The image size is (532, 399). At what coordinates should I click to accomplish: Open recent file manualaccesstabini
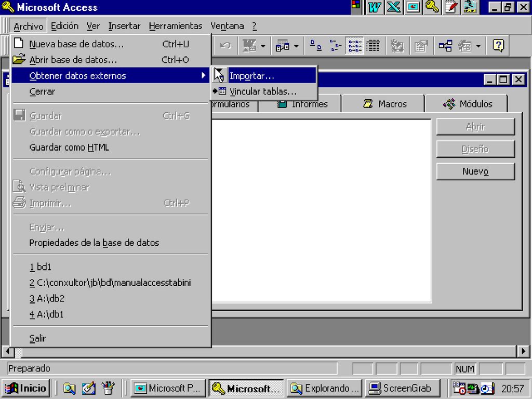click(x=110, y=283)
